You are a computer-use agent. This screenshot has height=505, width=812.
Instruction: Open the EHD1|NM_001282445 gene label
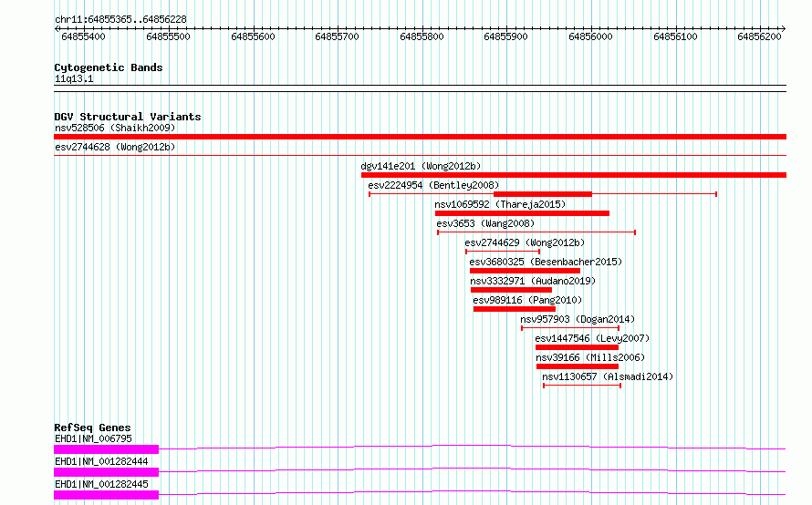(x=101, y=484)
